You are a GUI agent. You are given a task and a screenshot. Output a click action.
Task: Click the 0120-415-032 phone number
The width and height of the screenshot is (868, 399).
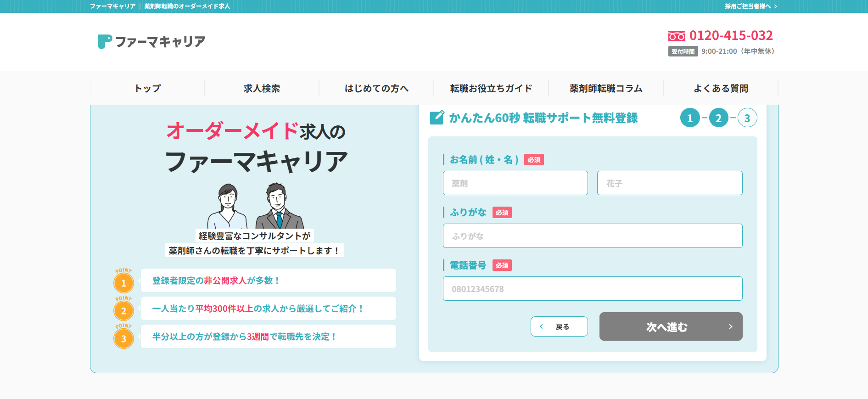tap(731, 35)
